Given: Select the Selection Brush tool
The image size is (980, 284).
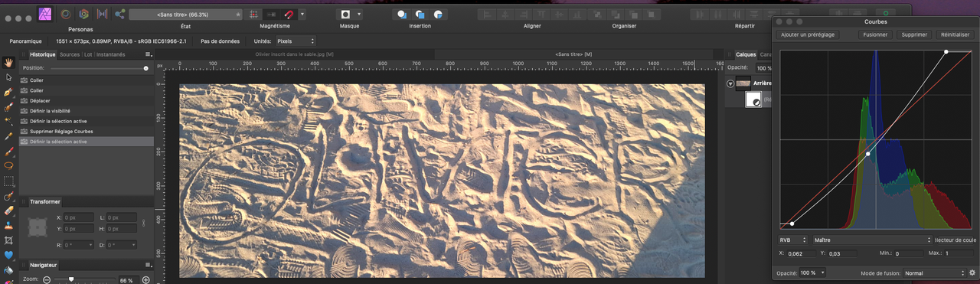Looking at the screenshot, I should 8,106.
